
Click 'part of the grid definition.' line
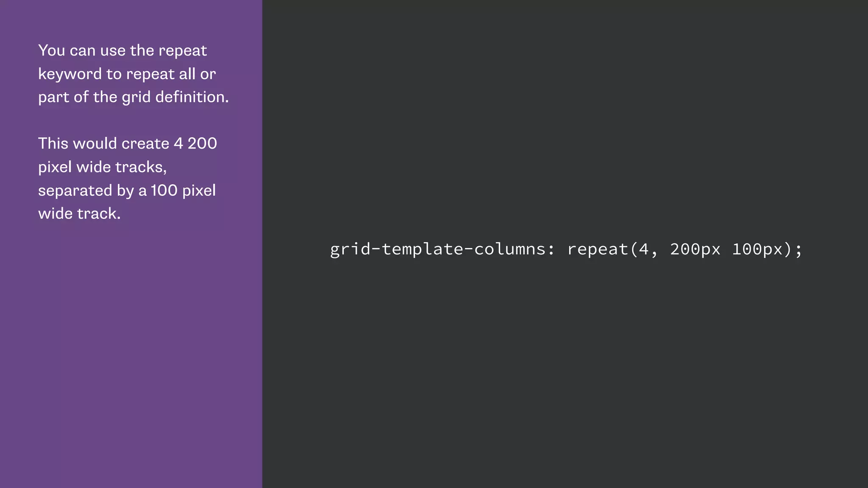(133, 97)
